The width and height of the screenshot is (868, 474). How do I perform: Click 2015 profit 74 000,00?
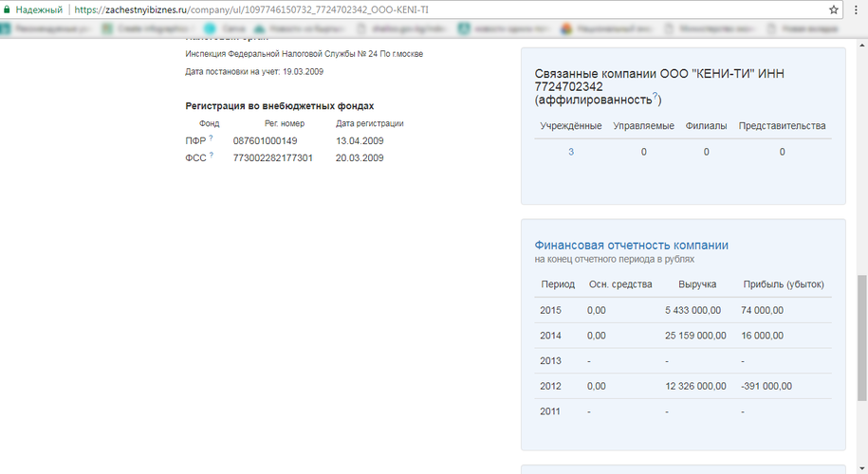(763, 310)
